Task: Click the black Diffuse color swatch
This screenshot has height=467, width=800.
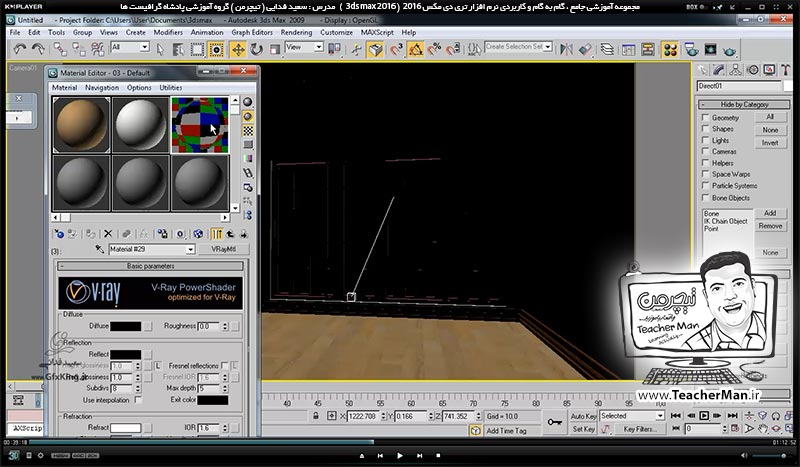Action: pos(126,326)
